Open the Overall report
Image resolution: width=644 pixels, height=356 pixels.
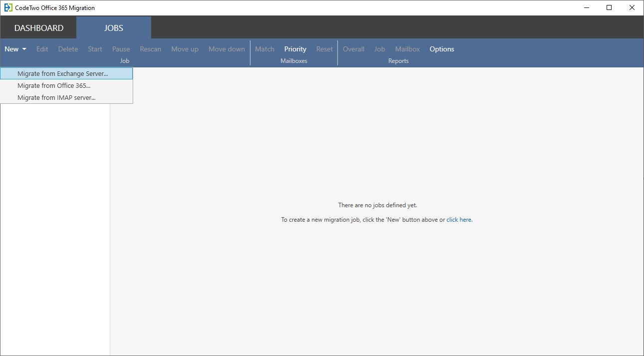[354, 49]
